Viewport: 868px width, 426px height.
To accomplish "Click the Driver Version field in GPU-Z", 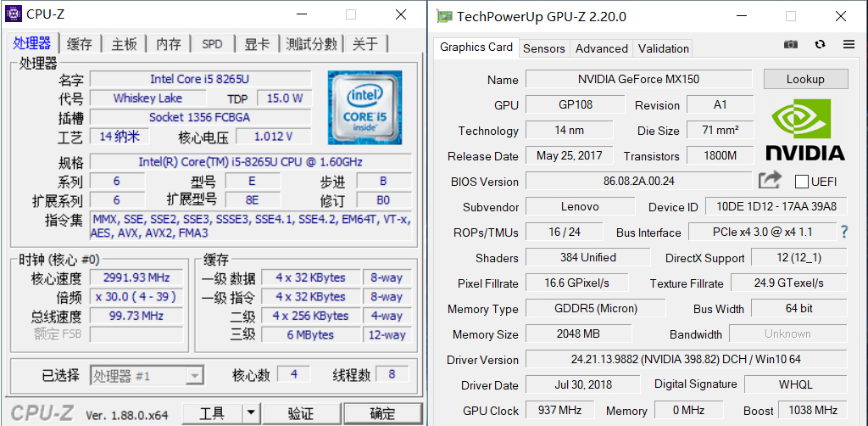I will pos(686,360).
